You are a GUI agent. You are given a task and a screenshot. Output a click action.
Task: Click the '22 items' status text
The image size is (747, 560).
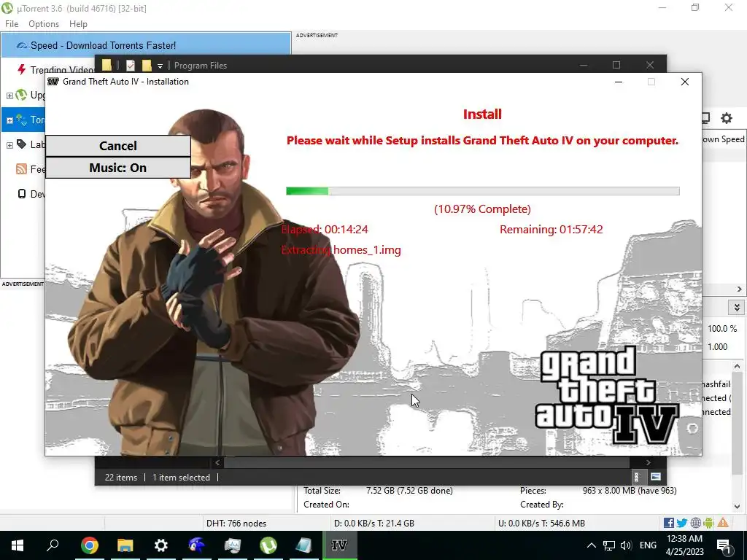pos(121,477)
